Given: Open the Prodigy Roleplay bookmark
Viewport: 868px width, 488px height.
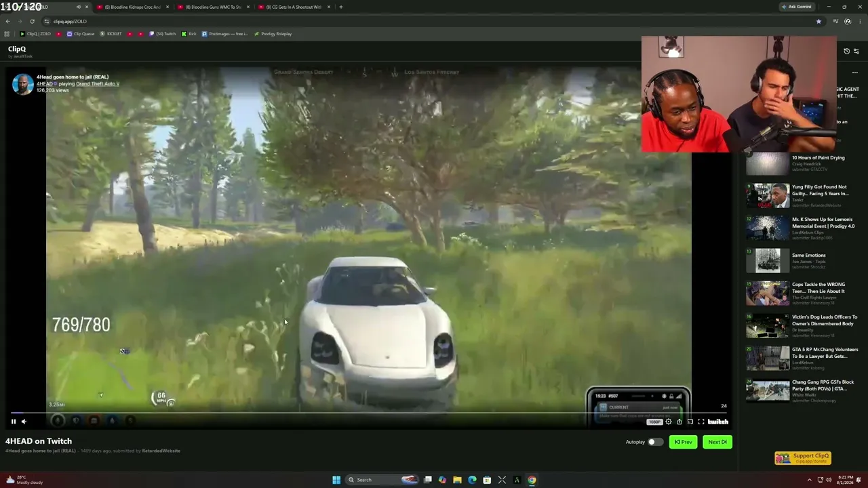Looking at the screenshot, I should click(x=273, y=34).
